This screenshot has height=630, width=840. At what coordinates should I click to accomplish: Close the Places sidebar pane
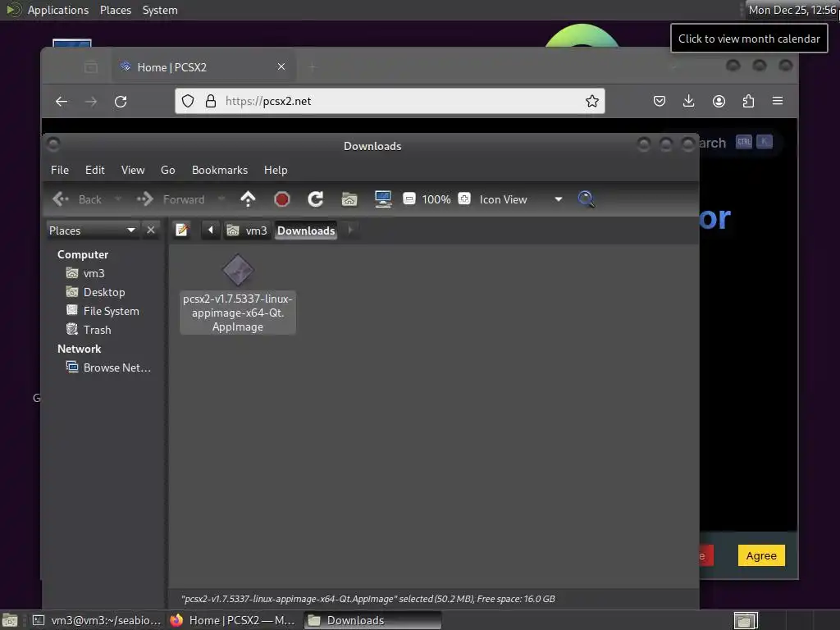[151, 230]
